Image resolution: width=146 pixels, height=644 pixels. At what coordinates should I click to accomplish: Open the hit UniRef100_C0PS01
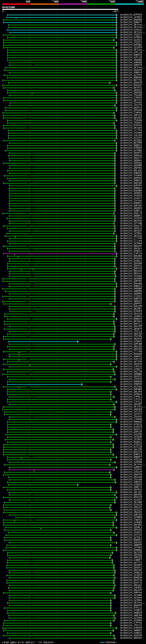[x=131, y=366]
